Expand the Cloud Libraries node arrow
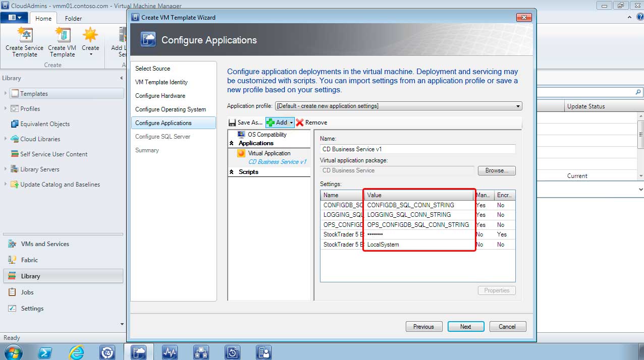This screenshot has height=360, width=644. click(6, 139)
